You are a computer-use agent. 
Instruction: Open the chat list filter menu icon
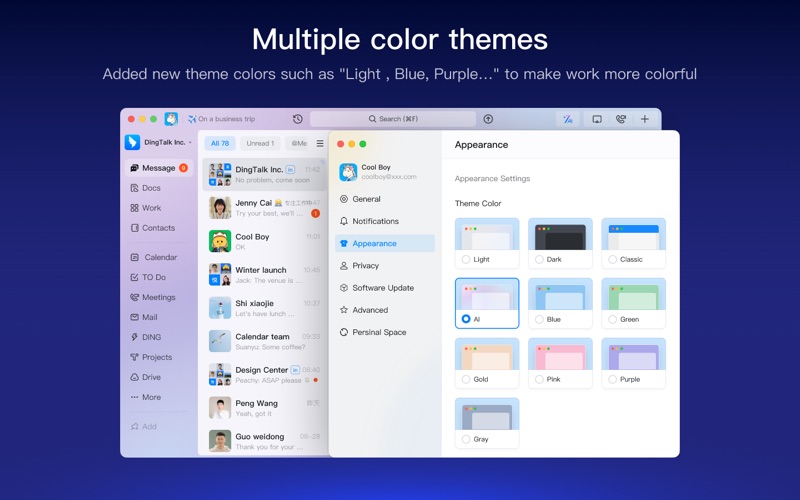click(320, 143)
